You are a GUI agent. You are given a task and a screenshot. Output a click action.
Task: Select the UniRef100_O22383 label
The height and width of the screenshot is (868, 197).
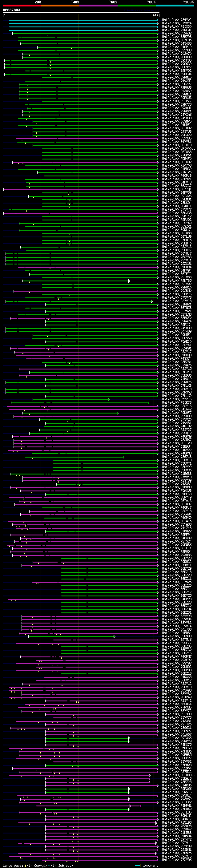176,50
